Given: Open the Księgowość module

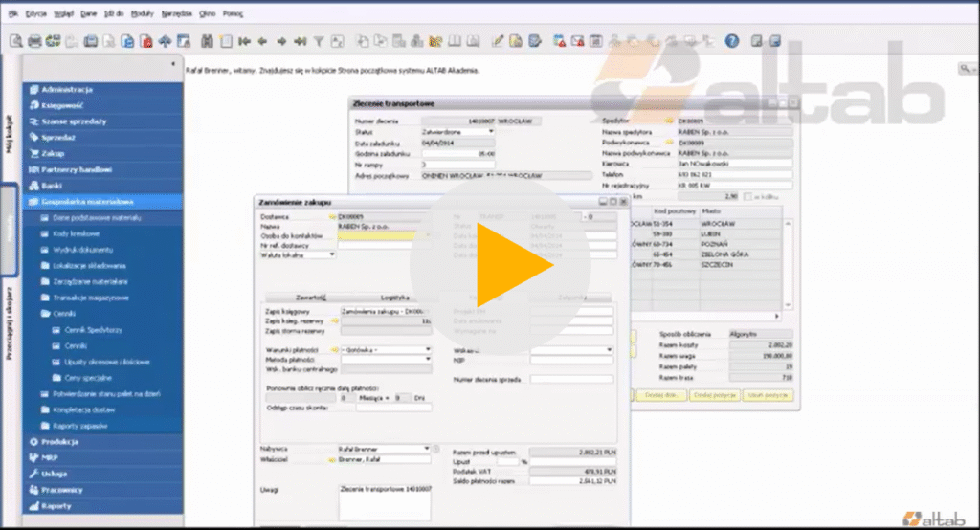Looking at the screenshot, I should (103, 105).
